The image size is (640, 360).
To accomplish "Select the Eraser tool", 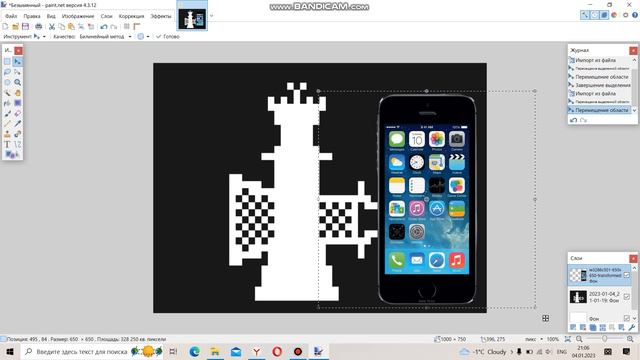I will click(18, 113).
